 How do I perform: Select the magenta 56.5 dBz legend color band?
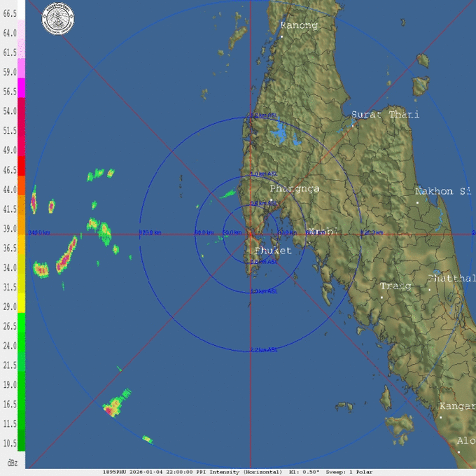(21, 88)
